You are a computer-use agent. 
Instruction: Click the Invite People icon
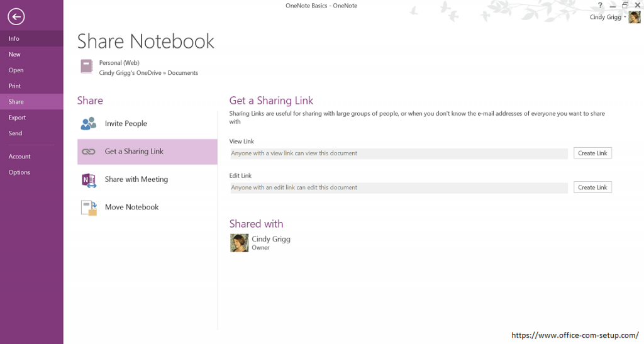[x=89, y=123]
